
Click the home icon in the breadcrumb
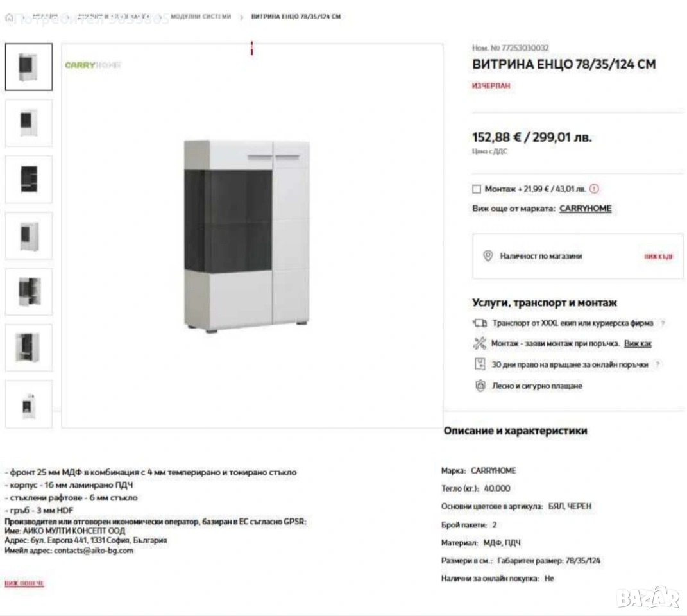pyautogui.click(x=8, y=17)
